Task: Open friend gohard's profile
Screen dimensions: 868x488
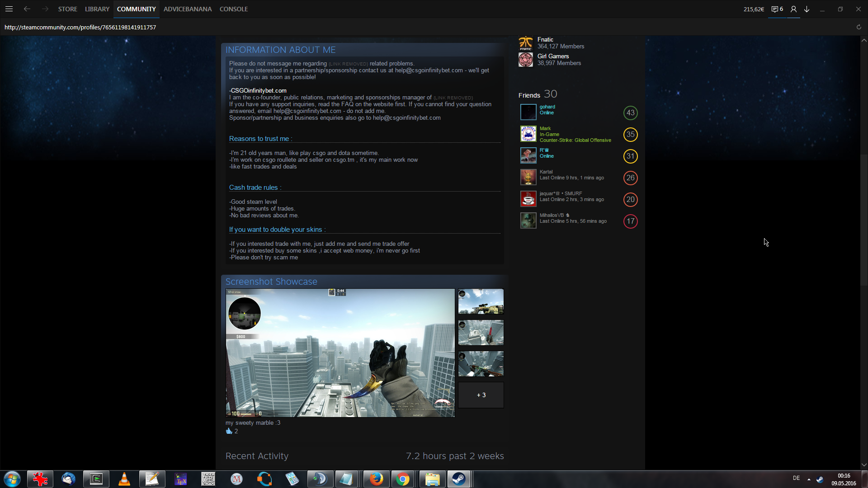Action: point(547,107)
